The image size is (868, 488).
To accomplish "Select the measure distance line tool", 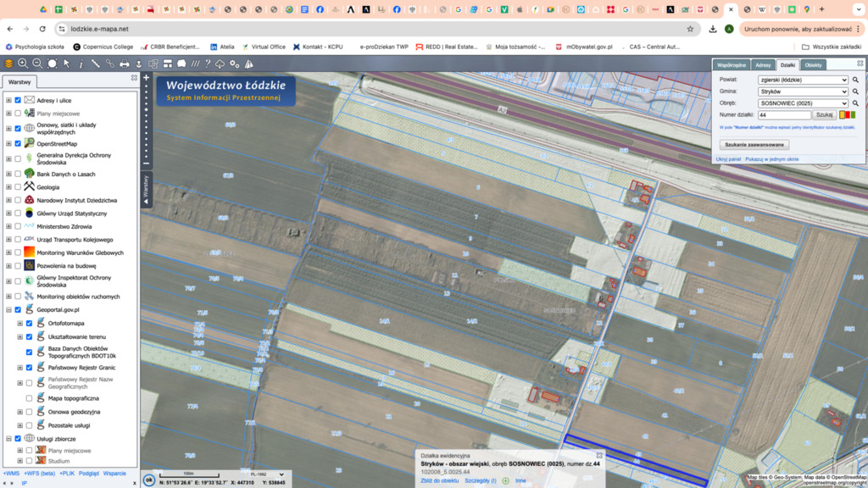I will [95, 64].
